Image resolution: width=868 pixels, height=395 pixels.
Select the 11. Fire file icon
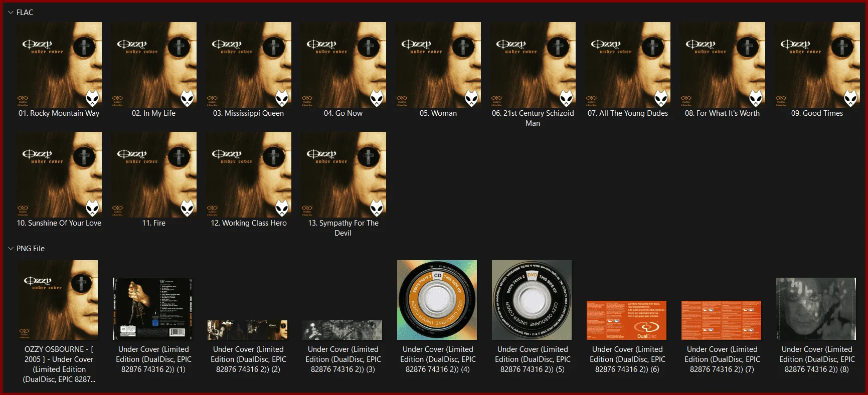click(154, 174)
